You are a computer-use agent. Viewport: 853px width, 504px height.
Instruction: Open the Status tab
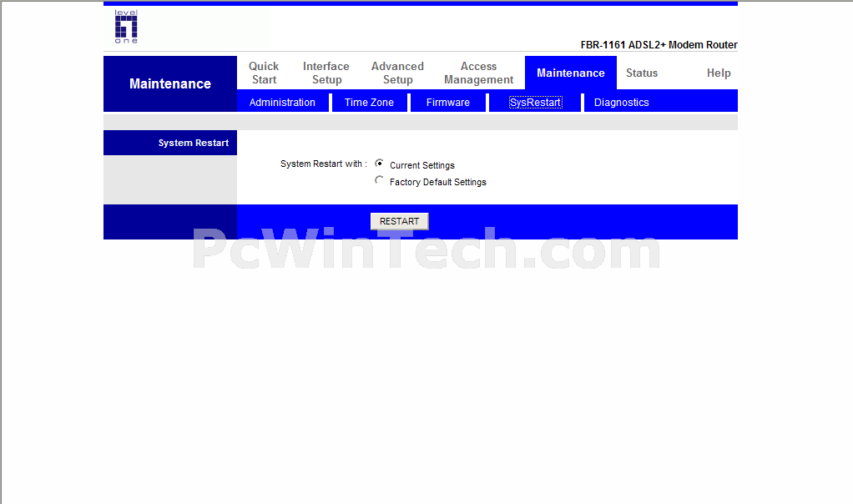pyautogui.click(x=642, y=73)
